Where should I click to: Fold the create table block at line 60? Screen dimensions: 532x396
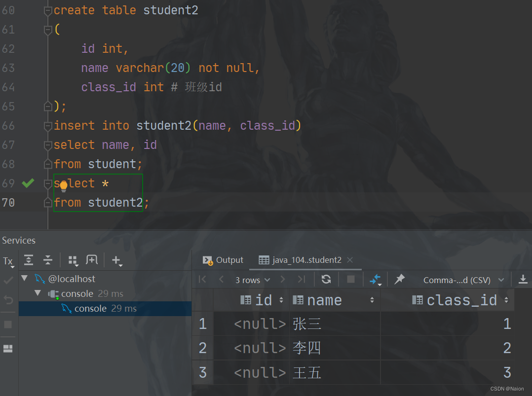point(47,11)
